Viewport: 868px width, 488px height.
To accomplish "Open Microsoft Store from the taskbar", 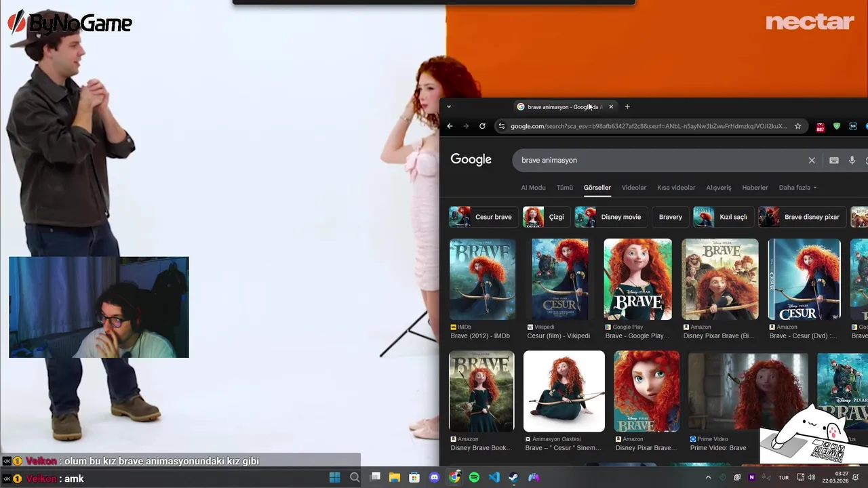I will tap(414, 478).
